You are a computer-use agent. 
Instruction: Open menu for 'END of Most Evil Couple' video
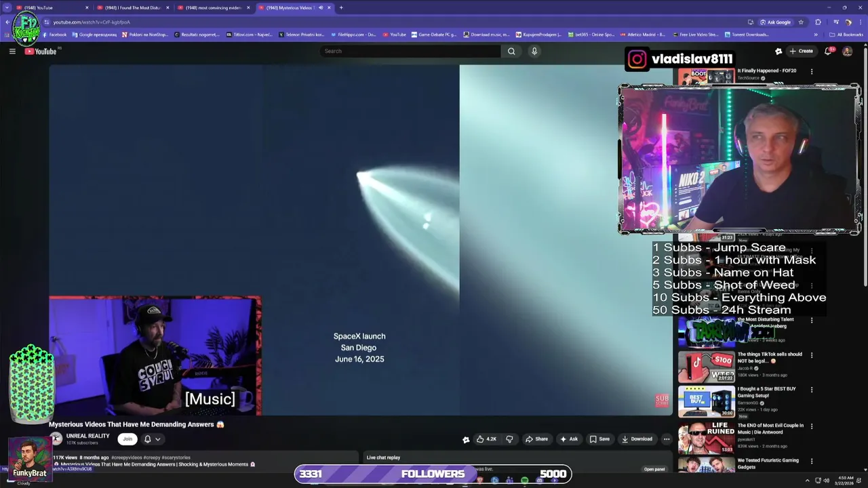[x=812, y=426]
